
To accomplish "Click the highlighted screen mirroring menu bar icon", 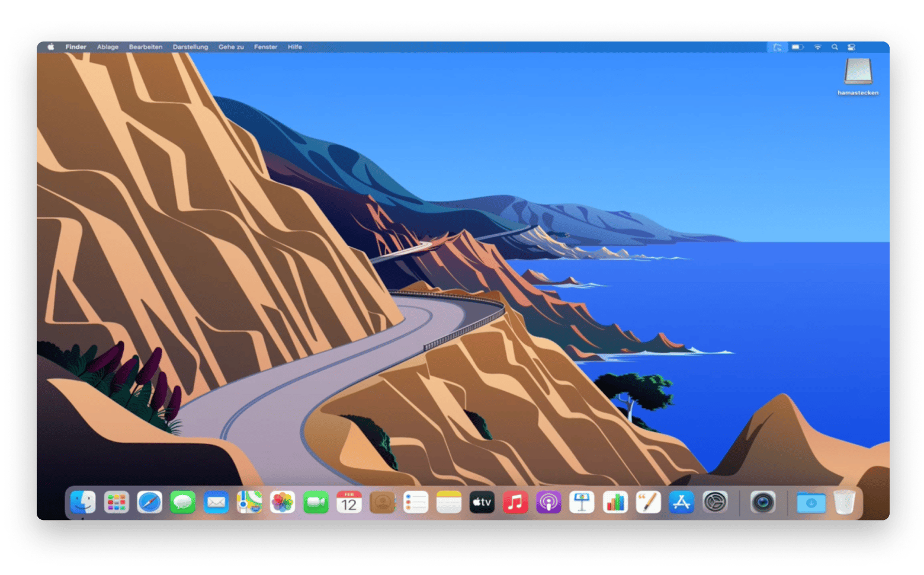I will (x=778, y=47).
